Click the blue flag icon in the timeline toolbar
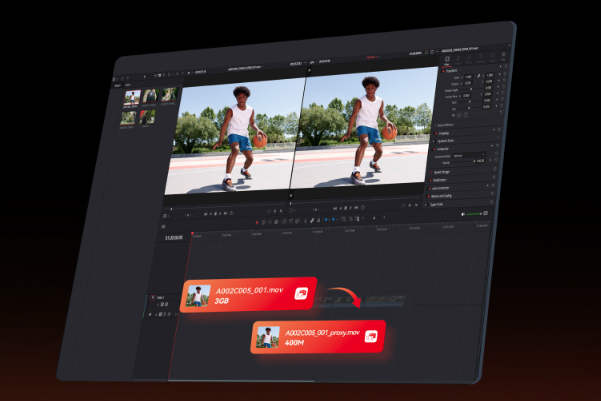Screen dimensions: 601x401 (324, 220)
